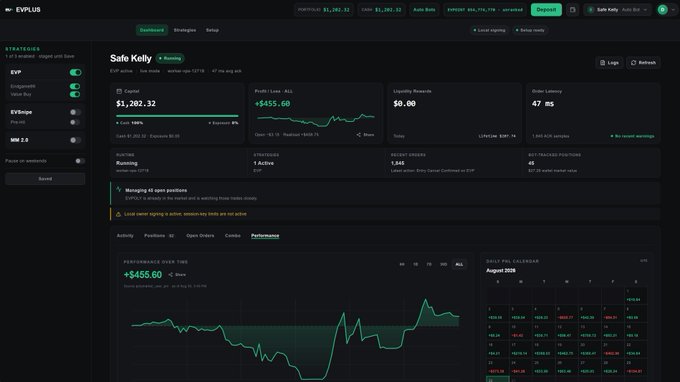The width and height of the screenshot is (680, 382).
Task: Enable the Pre-Hit switch under EVSnipe
Action: [x=75, y=122]
